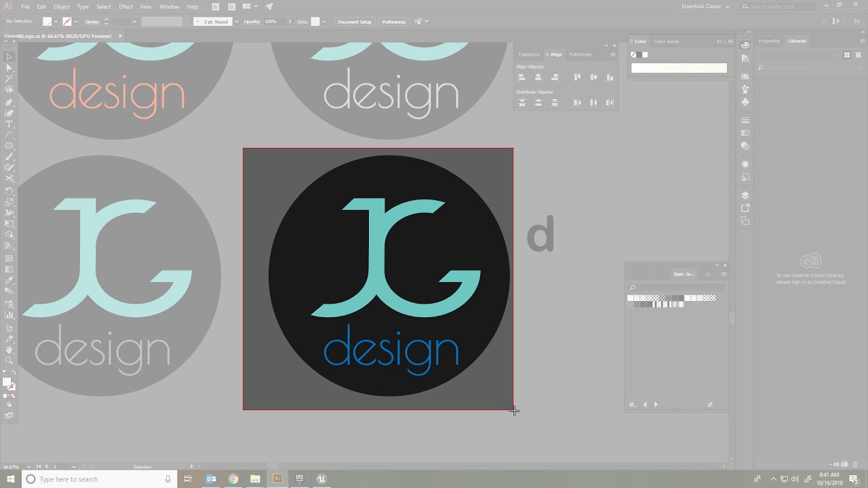
Task: Switch to the Transform tab
Action: coord(529,54)
